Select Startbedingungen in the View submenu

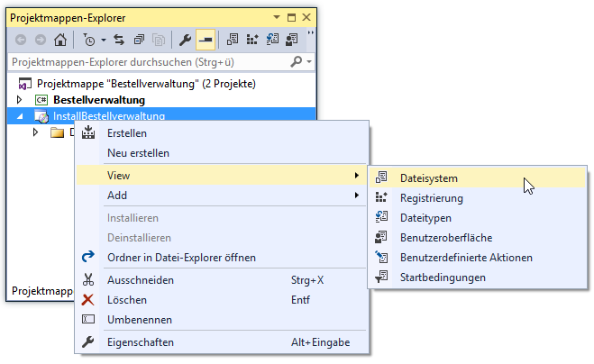[478, 278]
